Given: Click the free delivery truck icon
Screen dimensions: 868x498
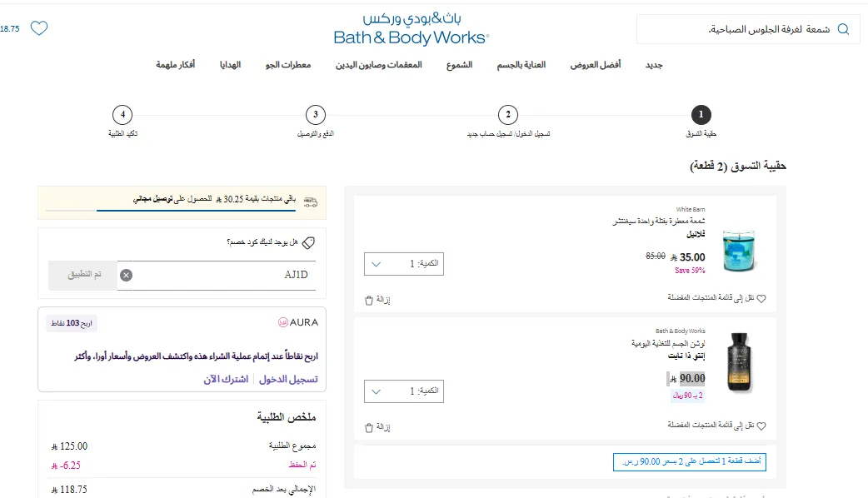Looking at the screenshot, I should click(x=311, y=202).
